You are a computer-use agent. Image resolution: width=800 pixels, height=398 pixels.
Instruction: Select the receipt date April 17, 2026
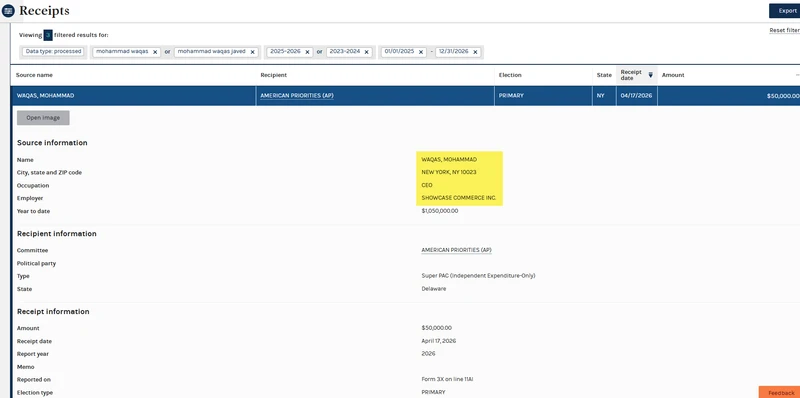[439, 341]
